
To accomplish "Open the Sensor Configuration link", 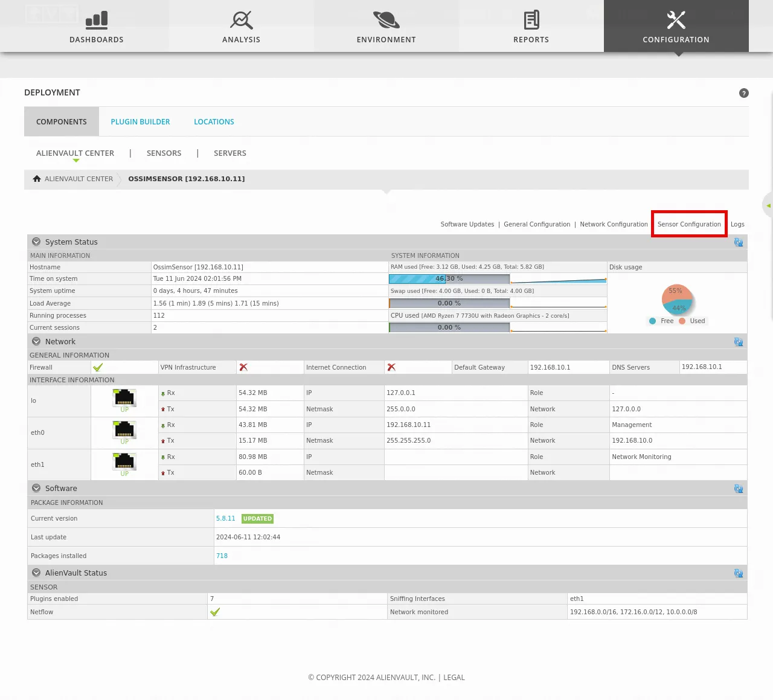I will [689, 224].
